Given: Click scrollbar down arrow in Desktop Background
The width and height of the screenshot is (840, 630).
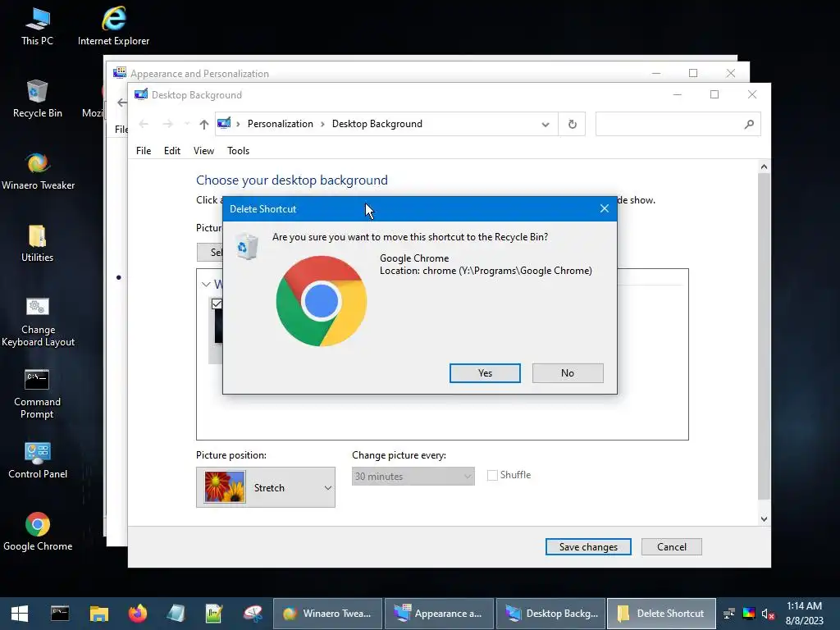Looking at the screenshot, I should (x=764, y=518).
